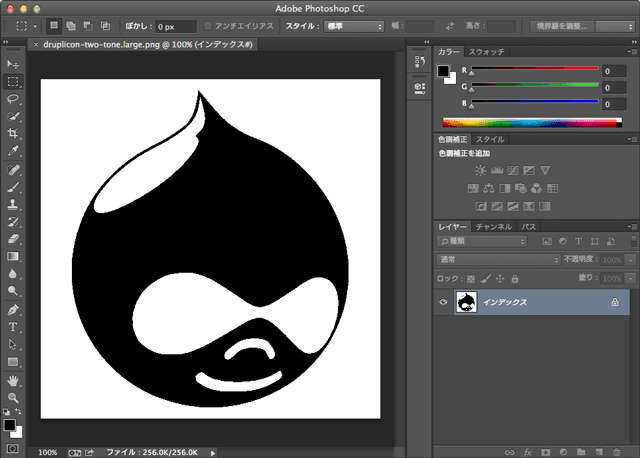Choose Add to selection mode
Screen dimensions: 640x458
(71, 26)
